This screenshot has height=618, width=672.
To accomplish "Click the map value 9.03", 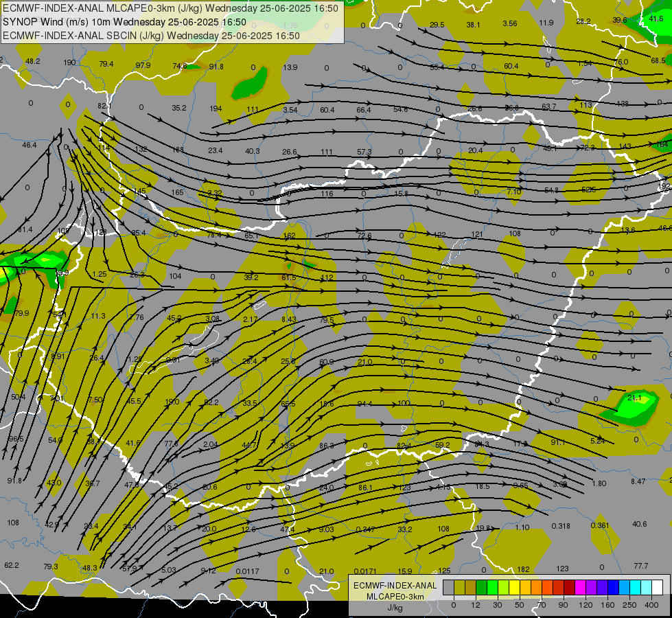I will [327, 529].
